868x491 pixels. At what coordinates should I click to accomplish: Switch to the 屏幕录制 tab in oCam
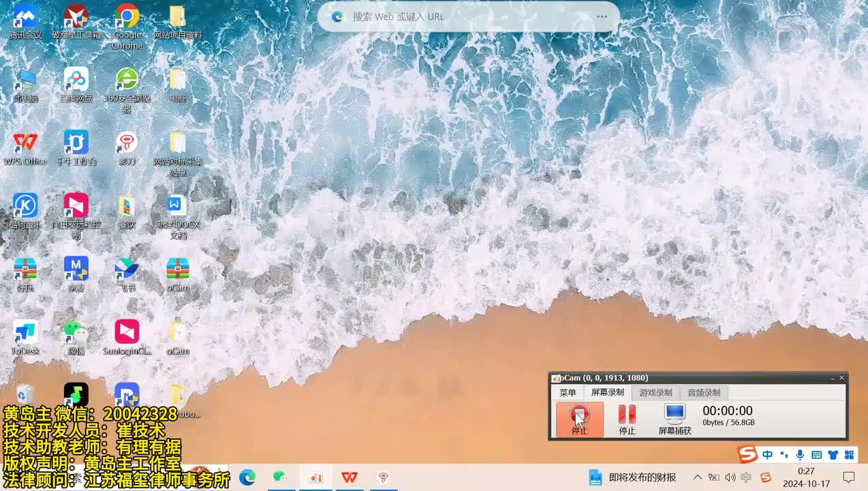pyautogui.click(x=607, y=393)
